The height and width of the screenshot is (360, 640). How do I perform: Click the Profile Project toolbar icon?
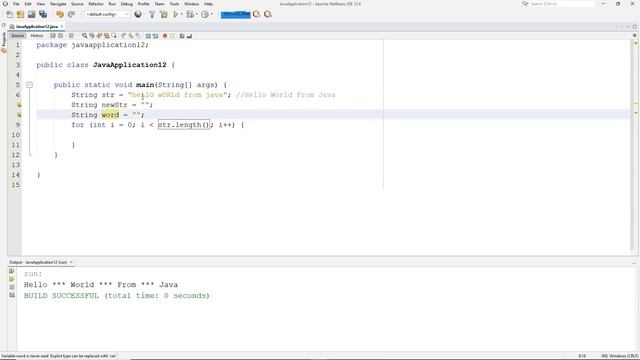(x=205, y=14)
